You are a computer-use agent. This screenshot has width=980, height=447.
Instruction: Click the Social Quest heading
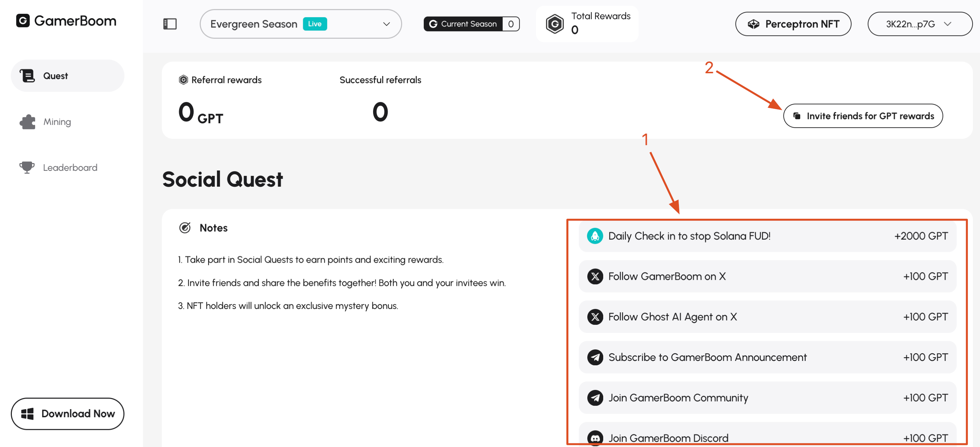pyautogui.click(x=223, y=179)
